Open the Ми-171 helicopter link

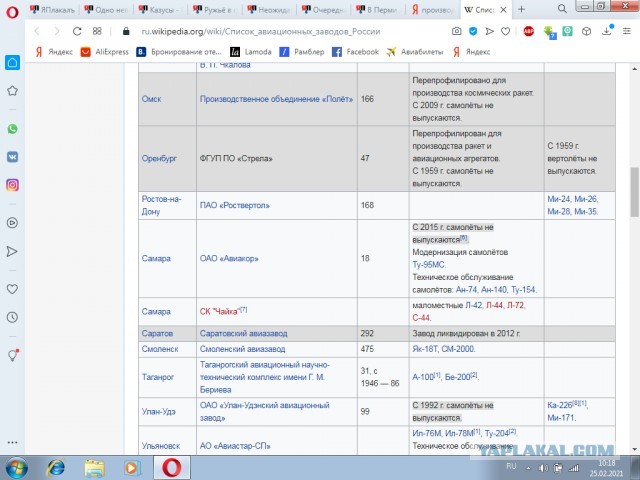point(561,418)
